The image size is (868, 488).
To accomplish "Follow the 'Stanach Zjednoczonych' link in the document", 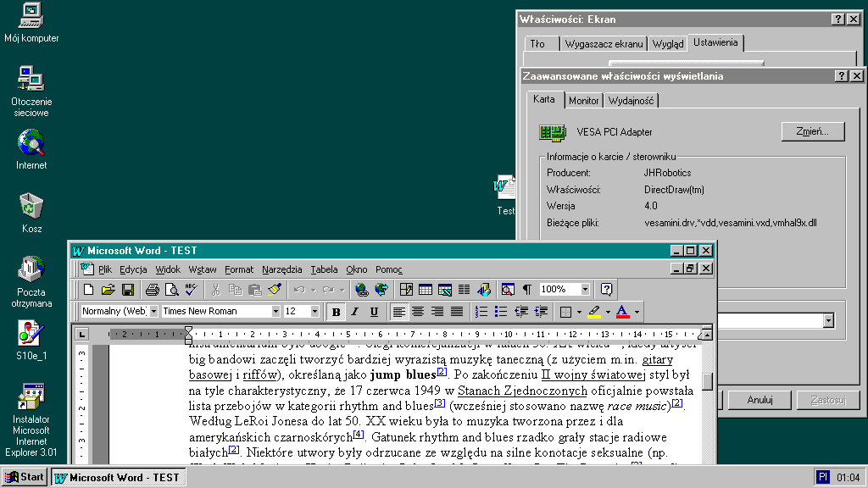I will coord(522,391).
